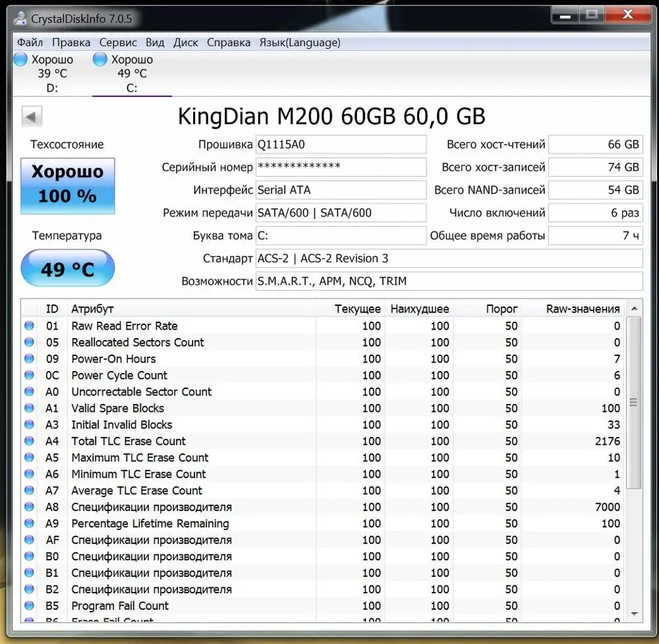Minimize the CrystalDiskInfo window
This screenshot has height=644, width=659.
coord(565,16)
